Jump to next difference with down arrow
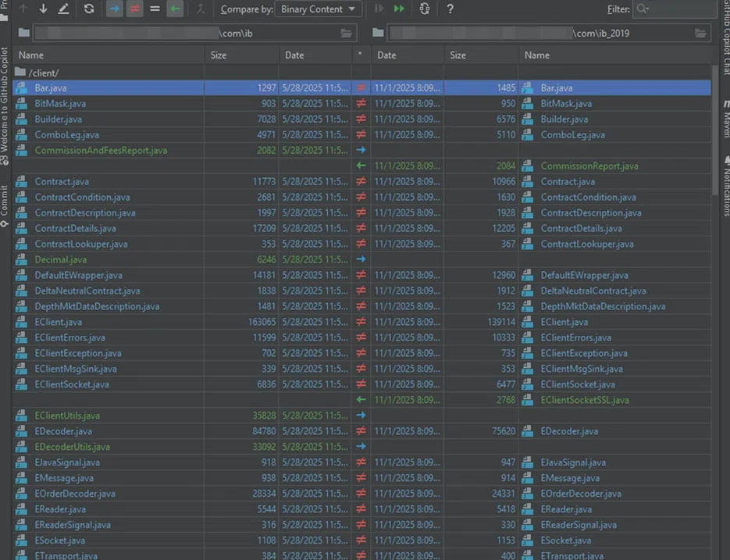This screenshot has height=560, width=730. click(x=43, y=9)
